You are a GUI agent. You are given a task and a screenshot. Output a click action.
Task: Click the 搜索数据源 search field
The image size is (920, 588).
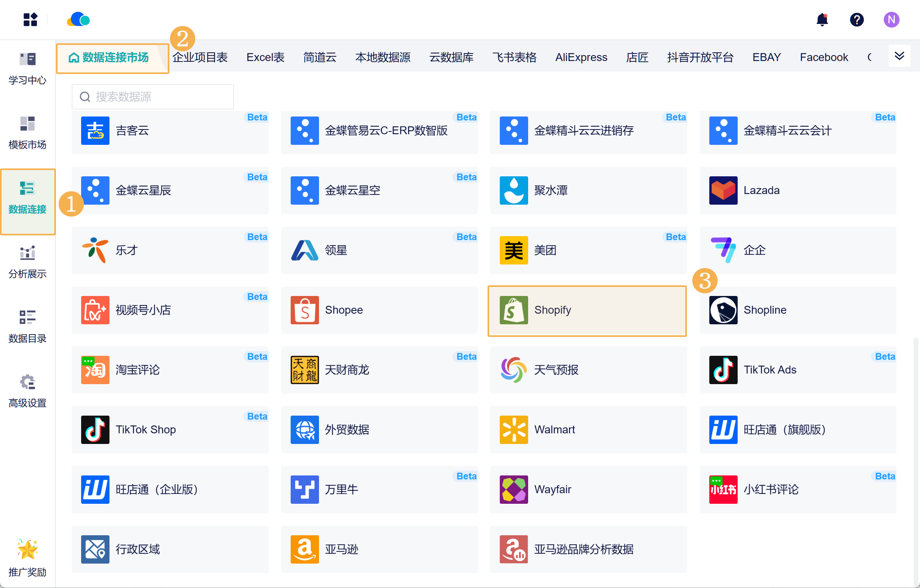153,97
